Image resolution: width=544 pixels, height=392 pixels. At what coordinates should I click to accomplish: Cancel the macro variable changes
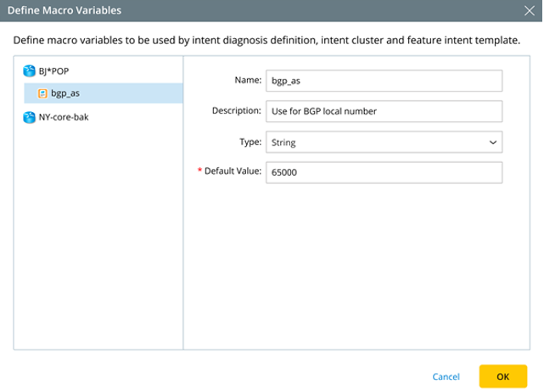446,377
